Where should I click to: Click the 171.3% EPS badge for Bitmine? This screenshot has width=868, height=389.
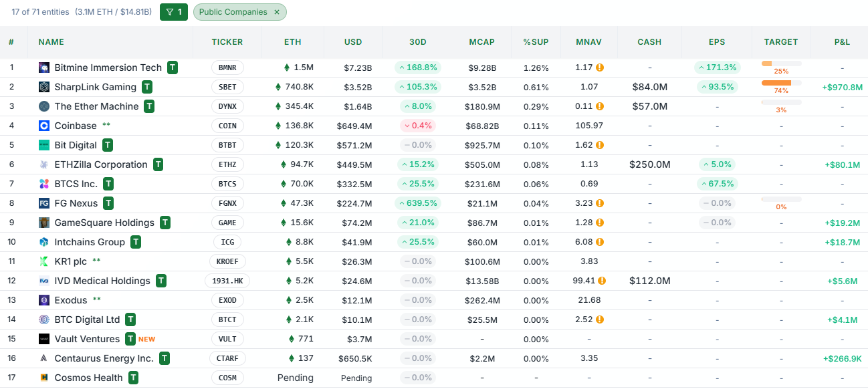pos(717,68)
